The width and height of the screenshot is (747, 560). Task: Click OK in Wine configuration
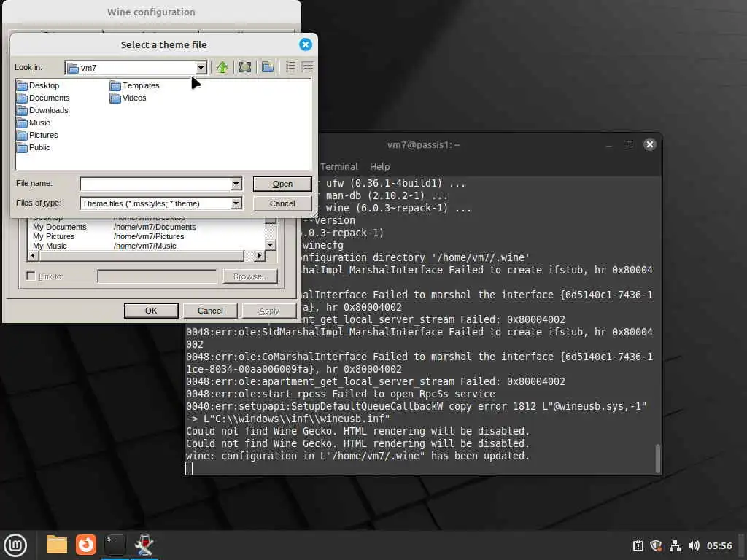click(151, 311)
